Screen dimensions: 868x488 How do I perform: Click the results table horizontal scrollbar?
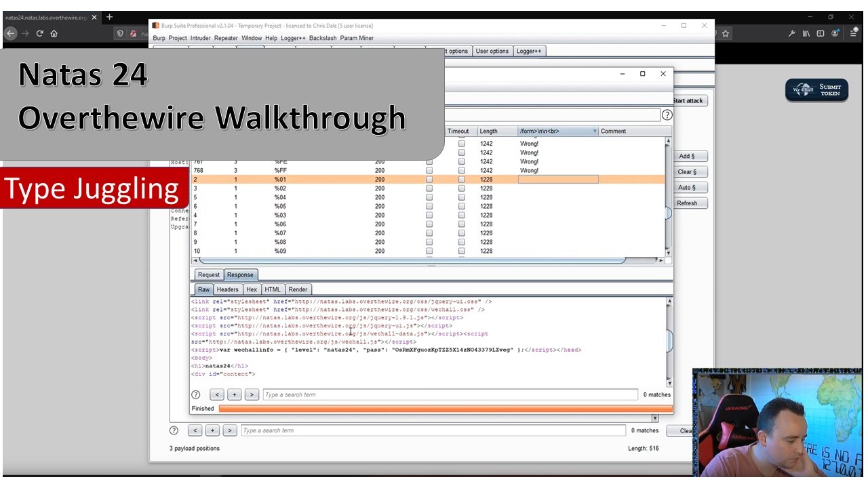click(x=412, y=260)
